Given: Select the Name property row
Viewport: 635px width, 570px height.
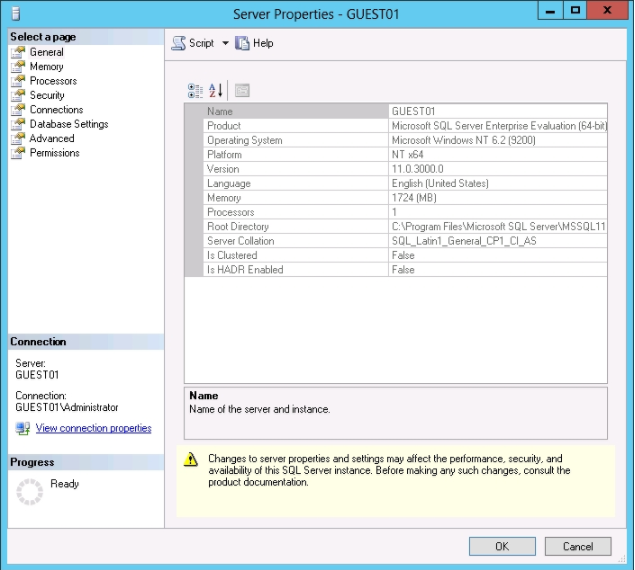Looking at the screenshot, I should coord(396,111).
